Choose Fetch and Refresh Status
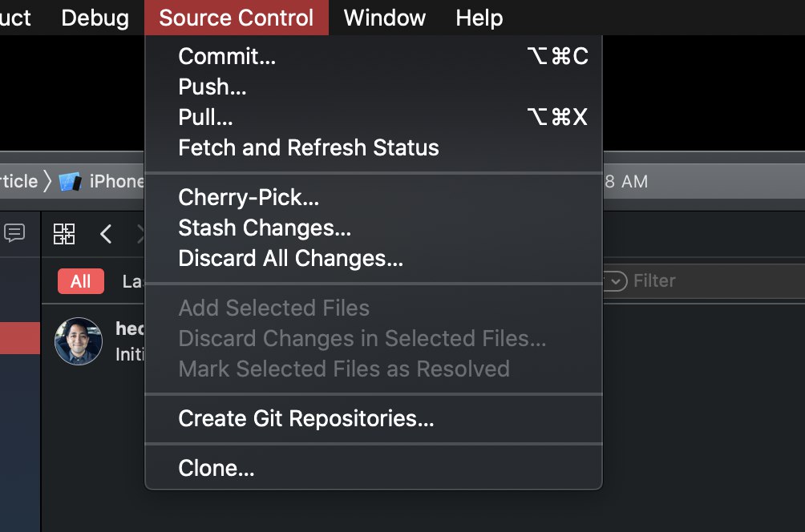The height and width of the screenshot is (532, 805). point(309,147)
